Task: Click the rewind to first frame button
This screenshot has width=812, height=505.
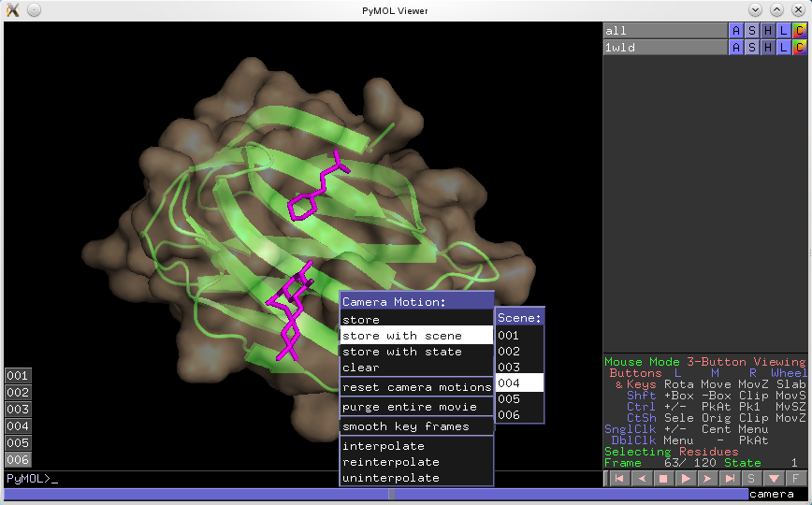Action: 618,479
